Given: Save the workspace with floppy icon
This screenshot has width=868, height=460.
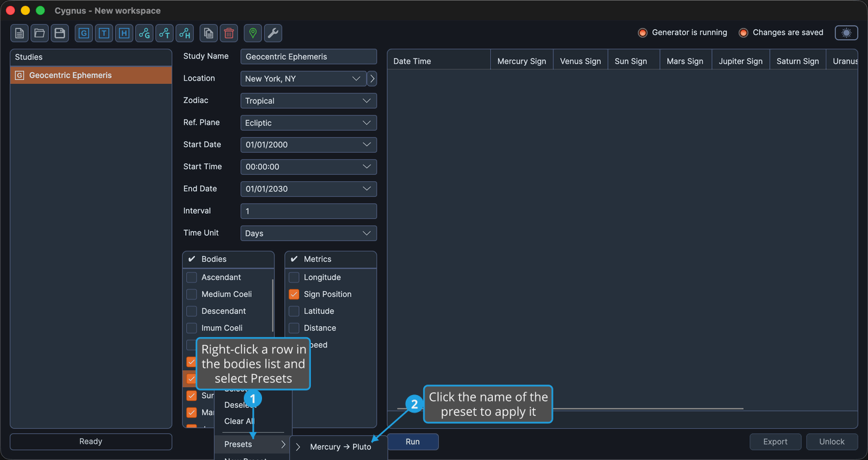Looking at the screenshot, I should click(60, 33).
